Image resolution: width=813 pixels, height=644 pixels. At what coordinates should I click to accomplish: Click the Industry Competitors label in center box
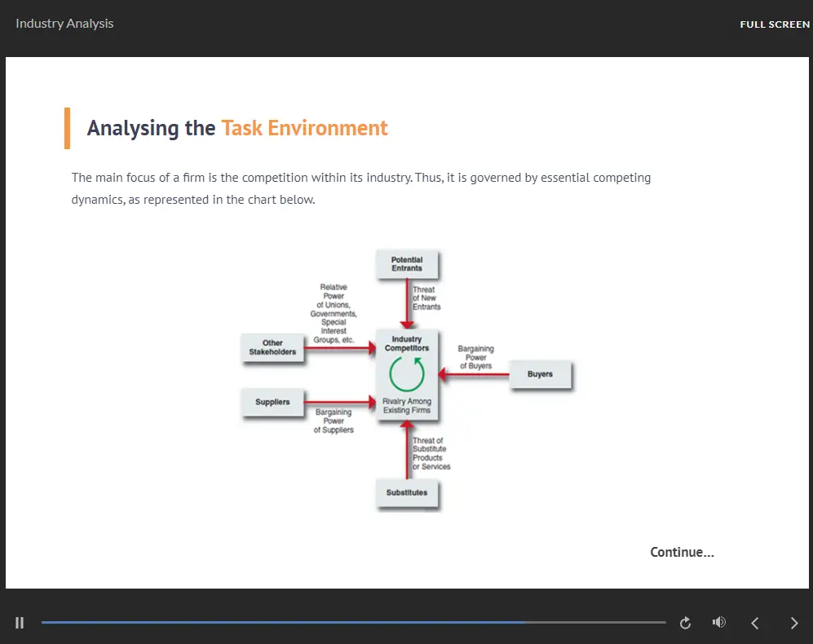pyautogui.click(x=407, y=343)
